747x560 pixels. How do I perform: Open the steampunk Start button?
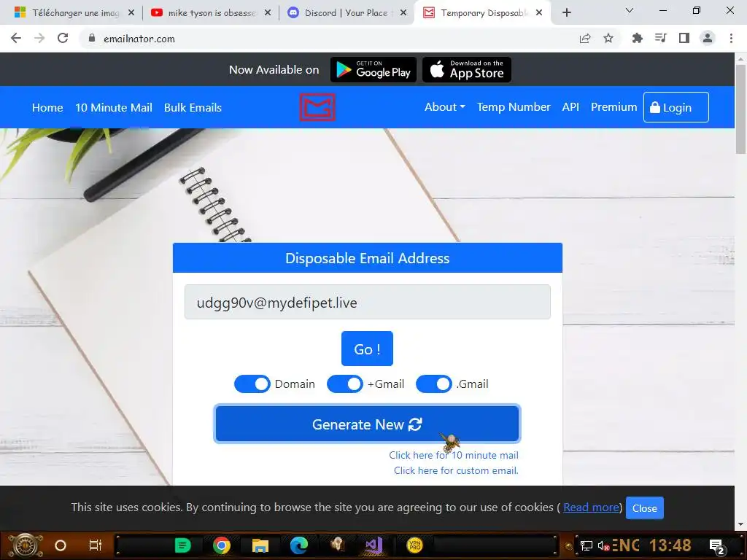(26, 545)
